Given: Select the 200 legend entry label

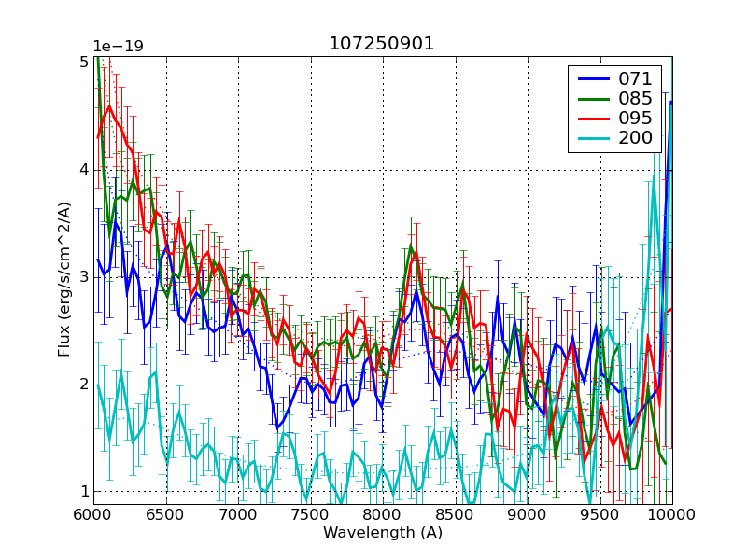Looking at the screenshot, I should pyautogui.click(x=633, y=139).
